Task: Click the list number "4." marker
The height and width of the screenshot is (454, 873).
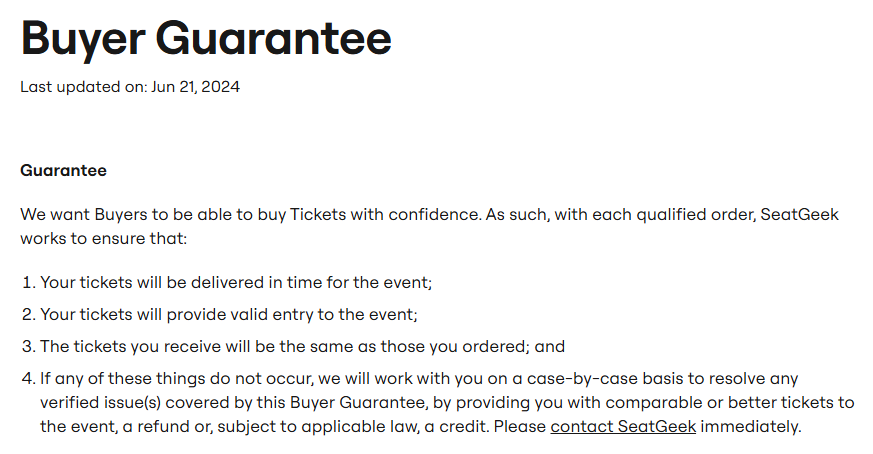Action: (28, 379)
